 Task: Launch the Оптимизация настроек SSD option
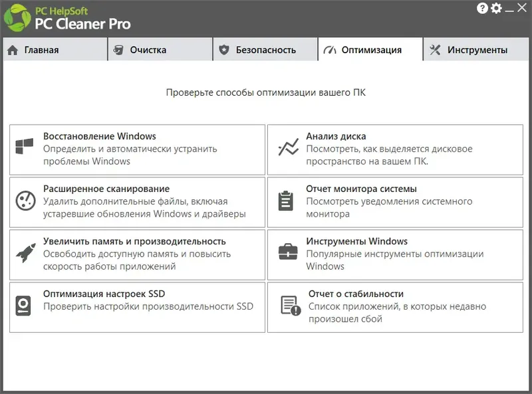point(104,294)
